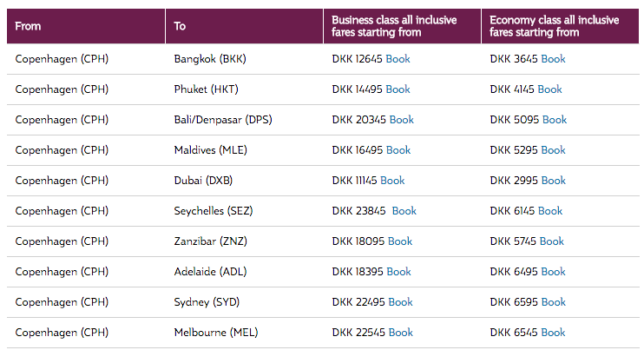Viewport: 644px width, 350px height.
Task: Book Phuket economy DKK 4145 fare
Action: click(x=549, y=89)
